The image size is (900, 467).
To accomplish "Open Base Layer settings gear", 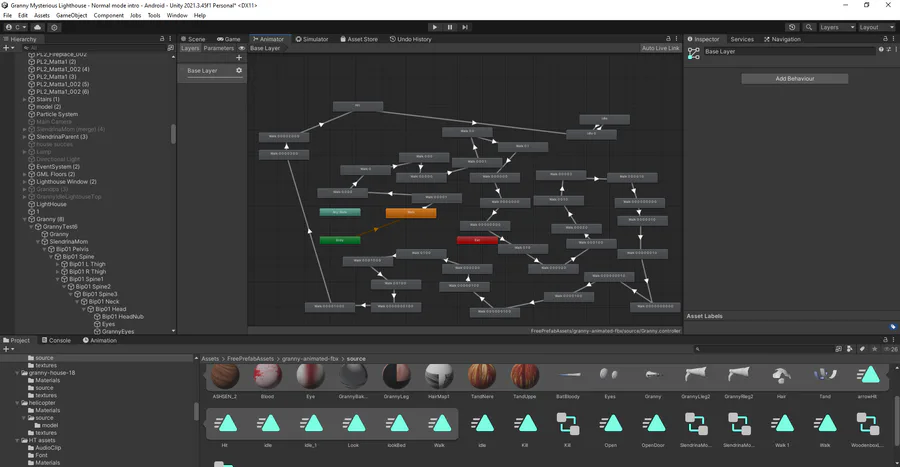I will (x=239, y=71).
